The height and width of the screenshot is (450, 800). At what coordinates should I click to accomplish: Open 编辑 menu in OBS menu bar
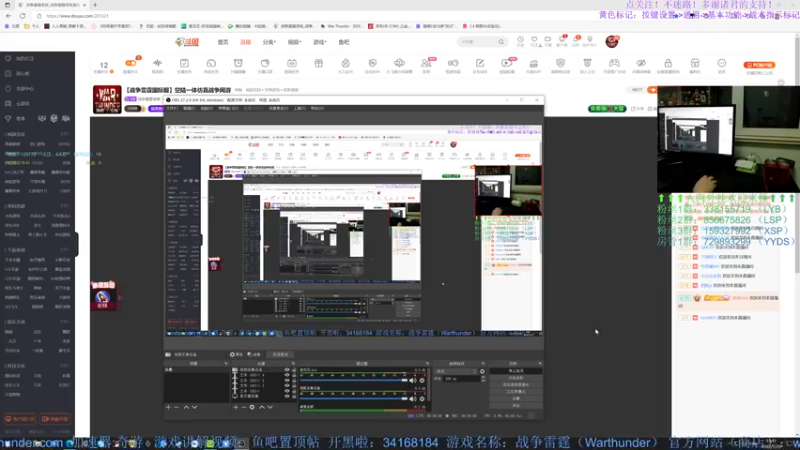click(189, 108)
